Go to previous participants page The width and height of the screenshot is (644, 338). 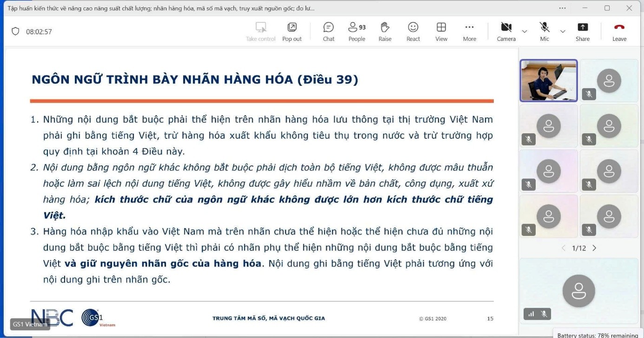point(564,248)
